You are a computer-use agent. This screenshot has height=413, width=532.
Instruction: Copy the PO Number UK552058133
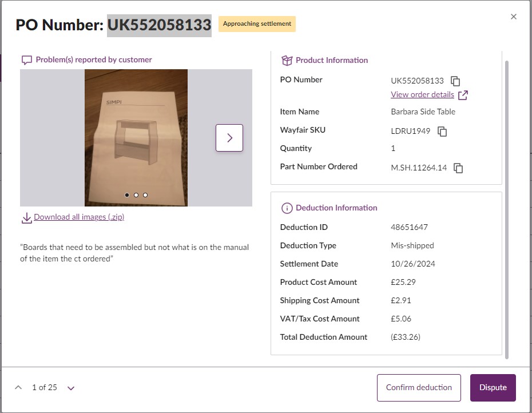(455, 81)
